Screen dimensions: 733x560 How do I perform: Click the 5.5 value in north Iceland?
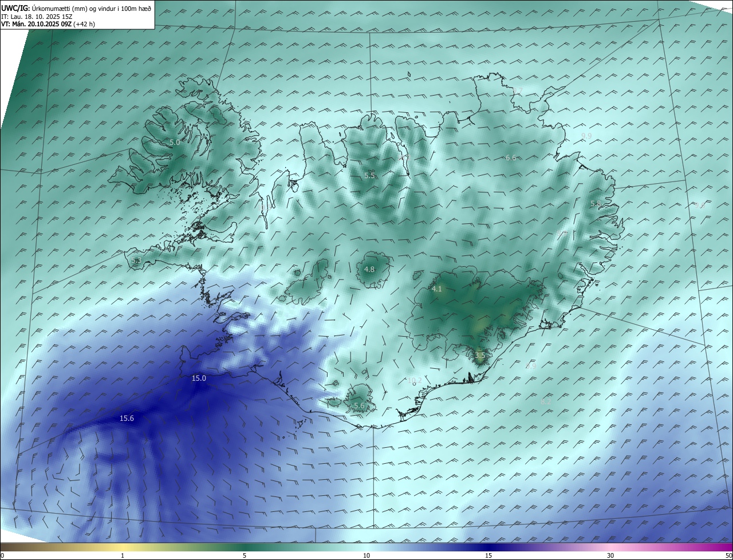pos(369,176)
